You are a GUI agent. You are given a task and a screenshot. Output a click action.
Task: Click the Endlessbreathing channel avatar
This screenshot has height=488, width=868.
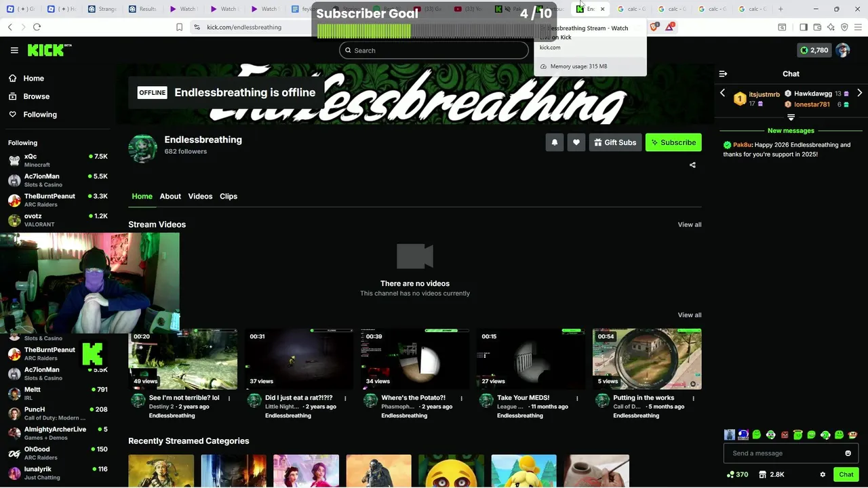click(x=142, y=148)
